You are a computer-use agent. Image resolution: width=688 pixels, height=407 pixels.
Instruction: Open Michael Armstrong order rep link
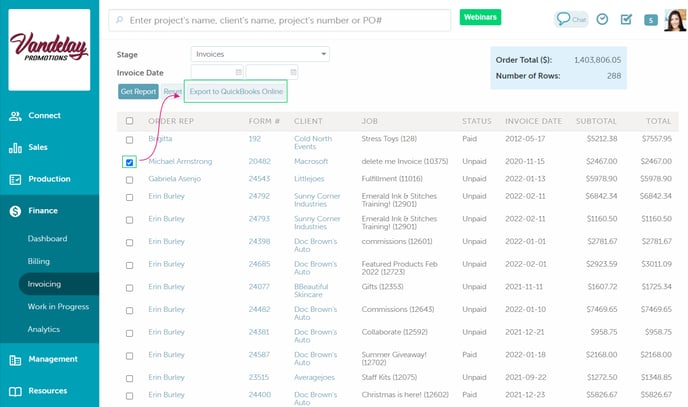(180, 161)
